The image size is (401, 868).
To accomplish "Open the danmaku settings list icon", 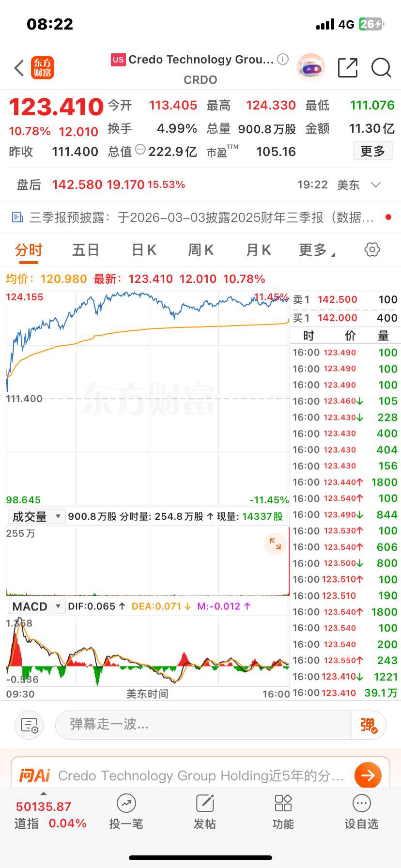I will pos(29,725).
